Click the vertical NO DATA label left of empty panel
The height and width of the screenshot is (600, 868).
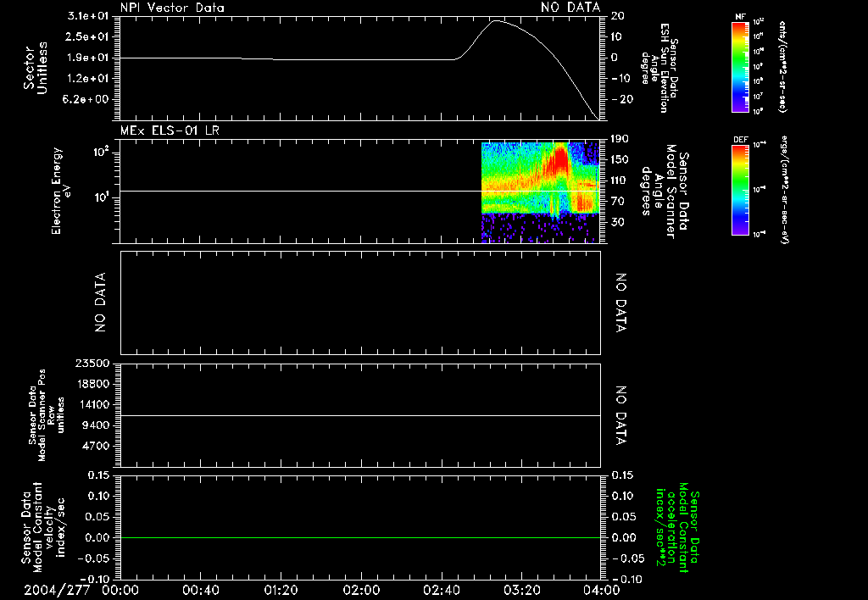(100, 303)
